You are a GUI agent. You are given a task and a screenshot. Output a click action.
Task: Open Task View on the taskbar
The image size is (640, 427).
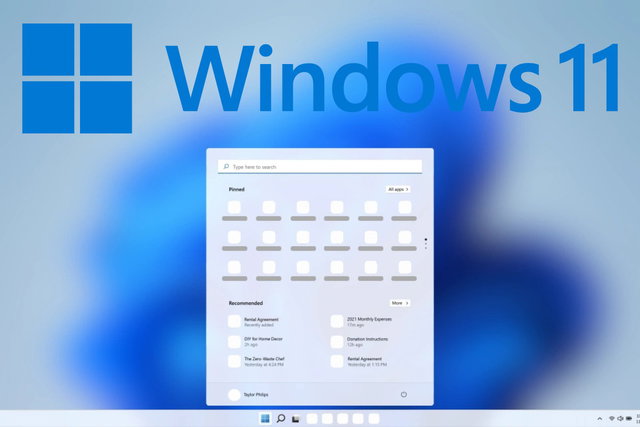[296, 419]
